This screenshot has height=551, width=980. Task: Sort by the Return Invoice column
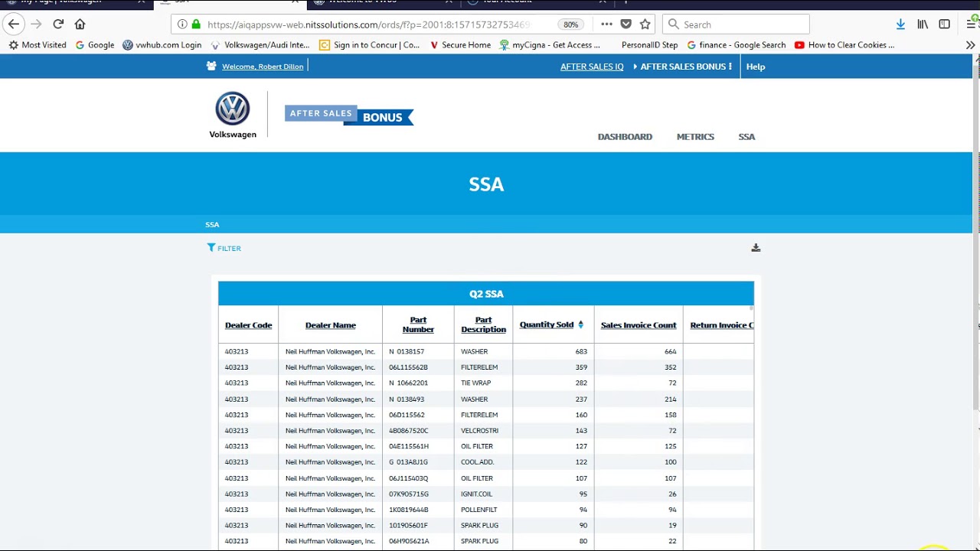click(x=721, y=325)
